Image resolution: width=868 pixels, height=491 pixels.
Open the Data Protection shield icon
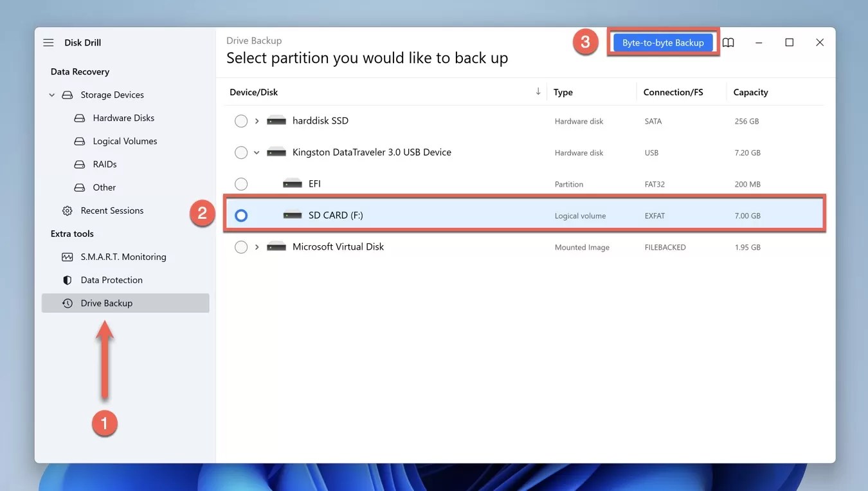point(67,280)
